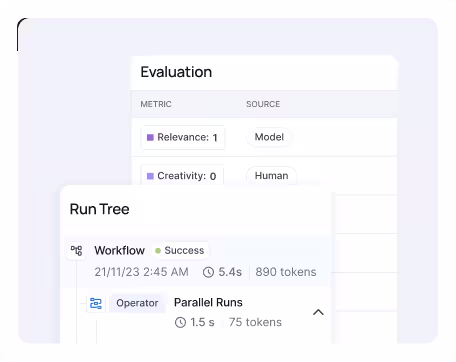
Task: Click the 890 tokens value
Action: click(x=286, y=272)
